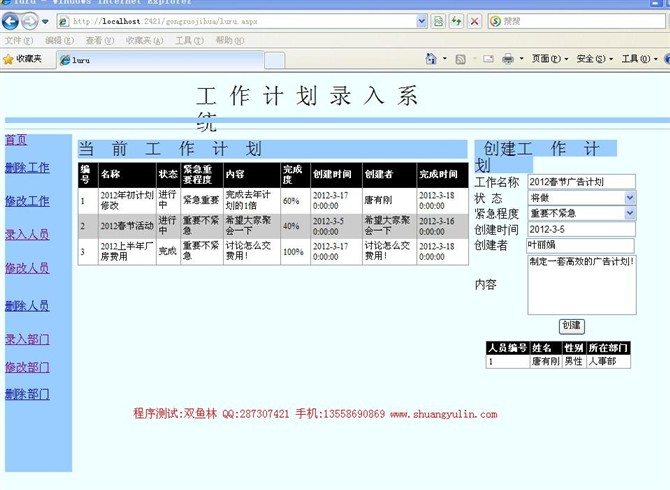Click the 工作名称 text input field
Screen dimensions: 670x490
580,182
